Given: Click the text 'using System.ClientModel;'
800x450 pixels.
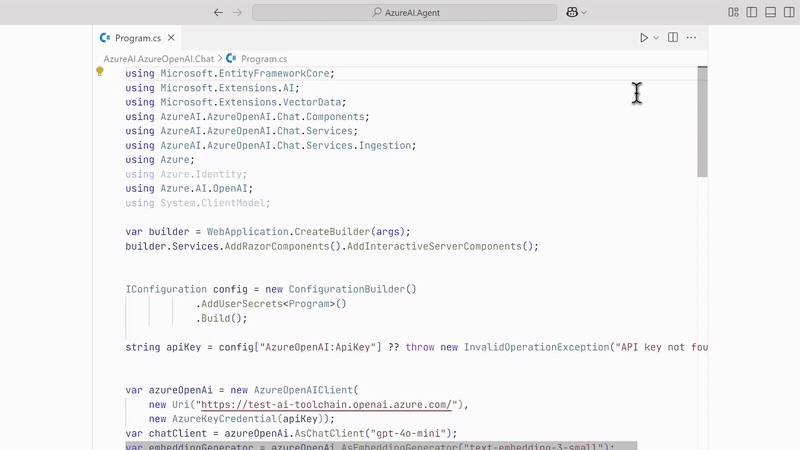Looking at the screenshot, I should click(198, 203).
